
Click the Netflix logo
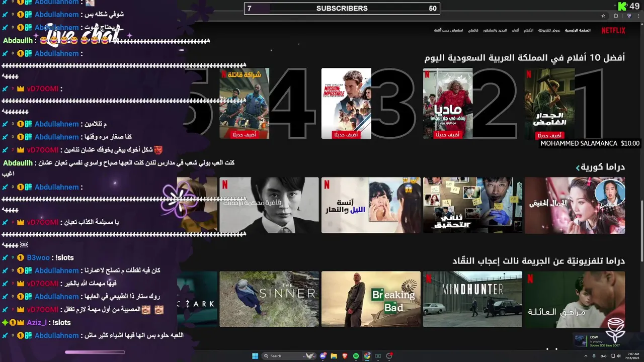(x=613, y=30)
